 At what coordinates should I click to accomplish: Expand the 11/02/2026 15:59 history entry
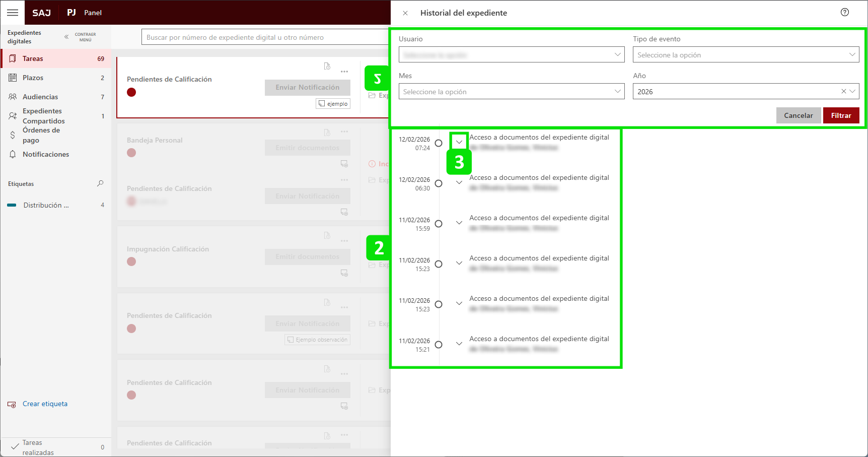[x=459, y=223]
